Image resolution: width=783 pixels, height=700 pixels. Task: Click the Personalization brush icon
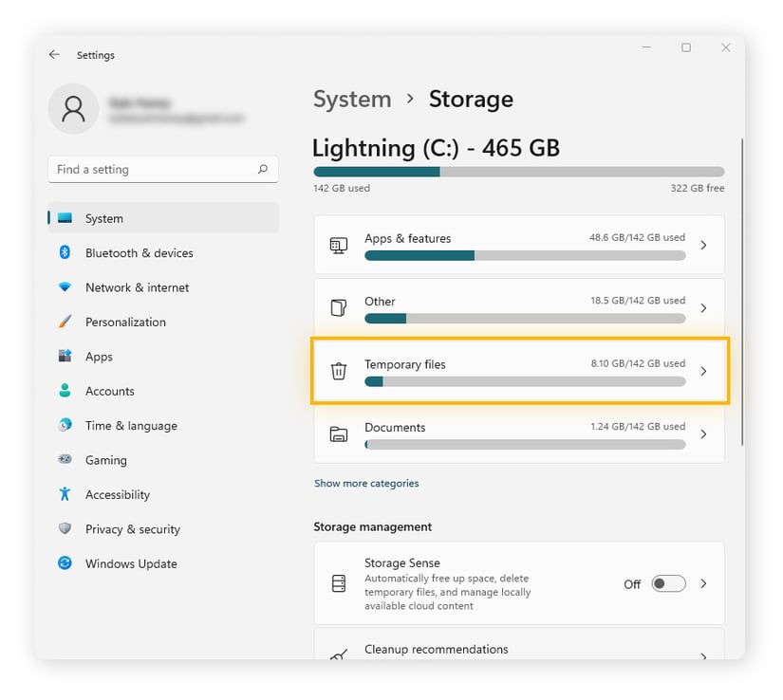tap(65, 322)
